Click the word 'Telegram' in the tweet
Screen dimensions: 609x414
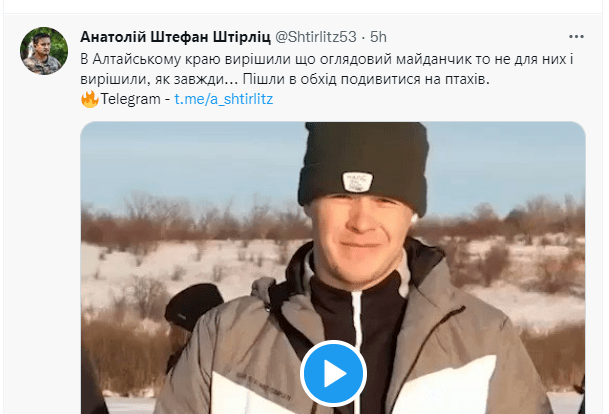[130, 99]
